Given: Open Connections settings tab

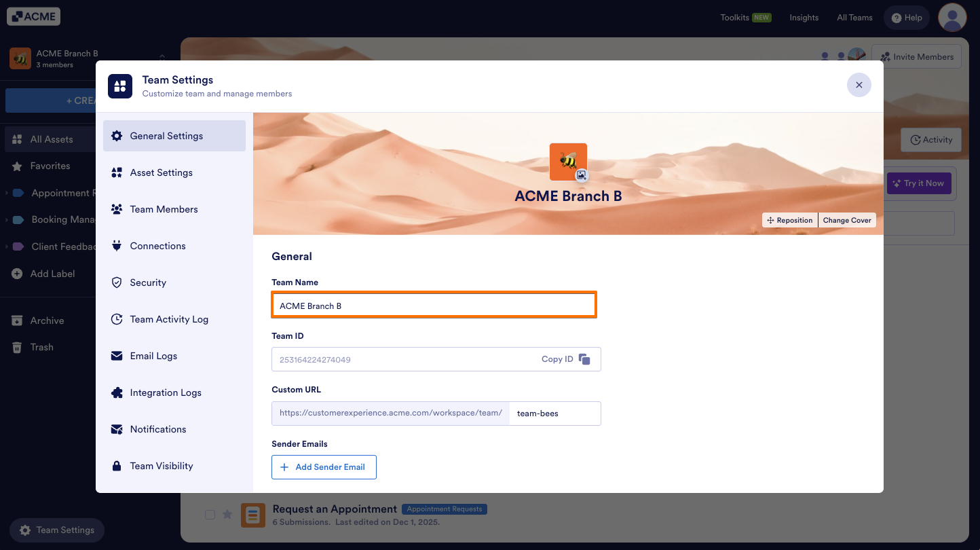Looking at the screenshot, I should (174, 246).
